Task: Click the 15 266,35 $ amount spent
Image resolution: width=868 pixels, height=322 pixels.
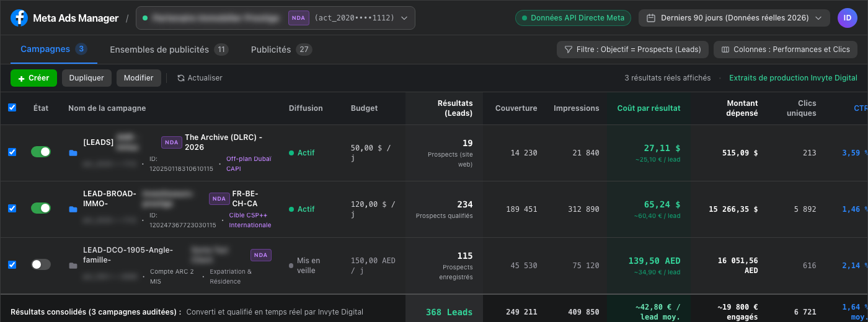Action: point(733,209)
